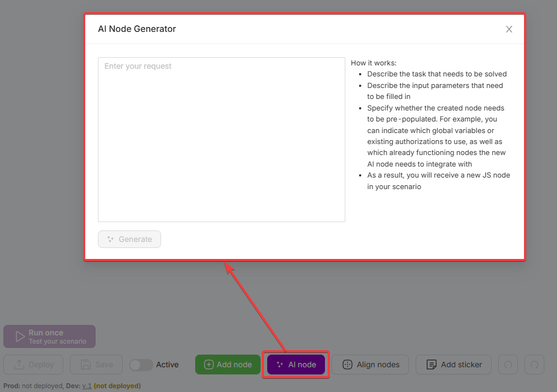The height and width of the screenshot is (392, 557).
Task: Click the undo arrow button
Action: pos(508,365)
